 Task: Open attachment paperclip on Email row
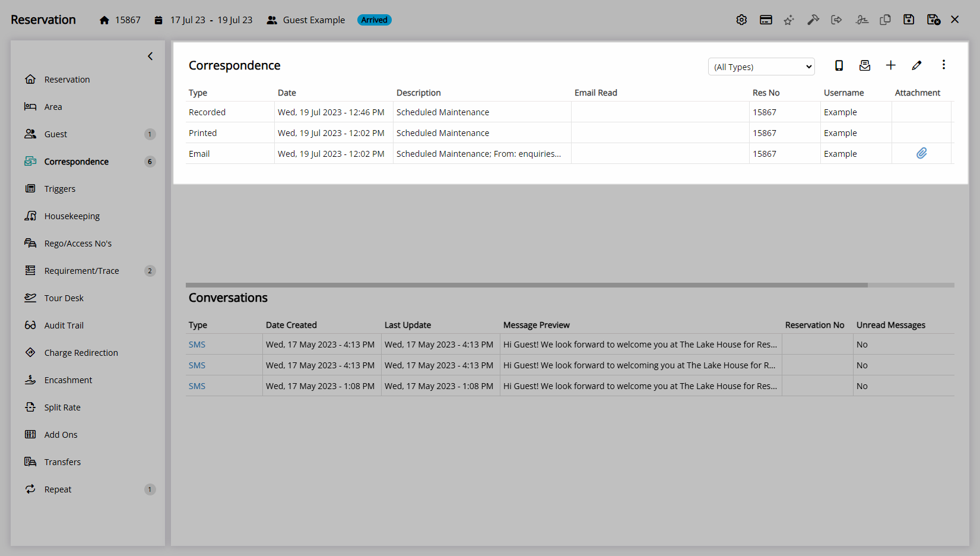(921, 153)
